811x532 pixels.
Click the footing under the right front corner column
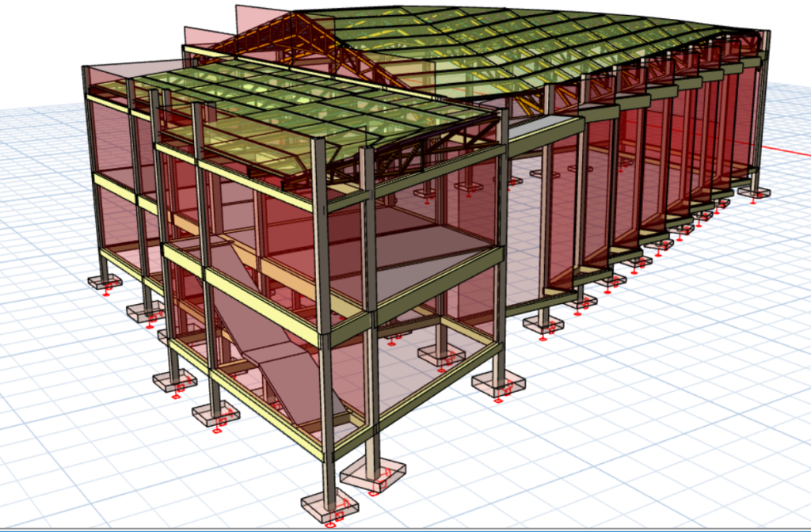tap(498, 385)
